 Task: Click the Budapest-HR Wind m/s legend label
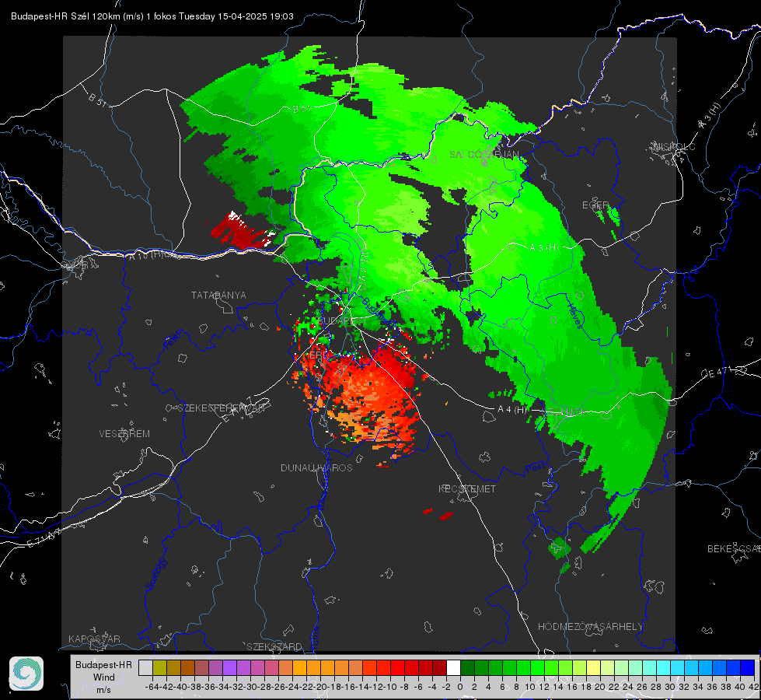pos(104,677)
